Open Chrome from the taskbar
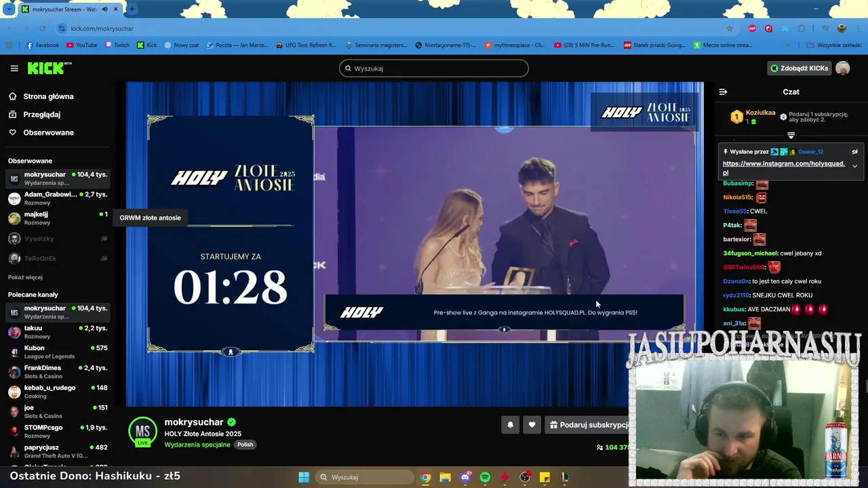The image size is (868, 488). point(425,477)
